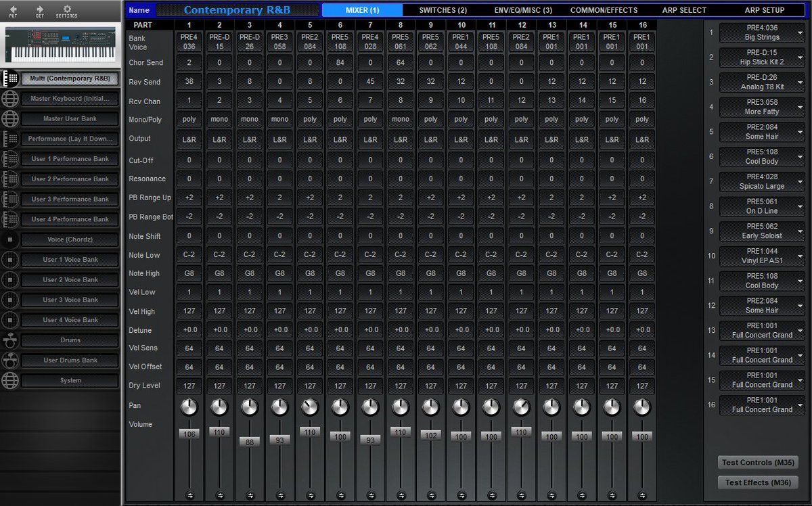The image size is (812, 506).
Task: Toggle Mono/Poly setting for part 16
Action: click(641, 119)
